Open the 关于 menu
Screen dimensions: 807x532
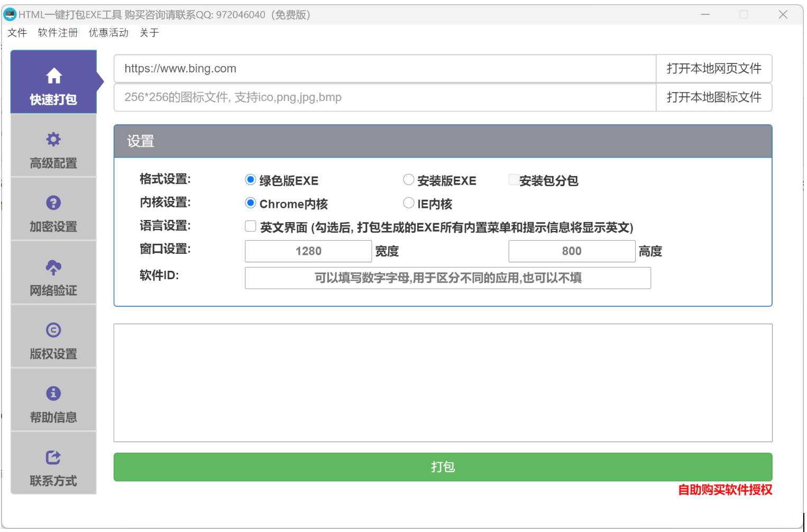tap(150, 32)
